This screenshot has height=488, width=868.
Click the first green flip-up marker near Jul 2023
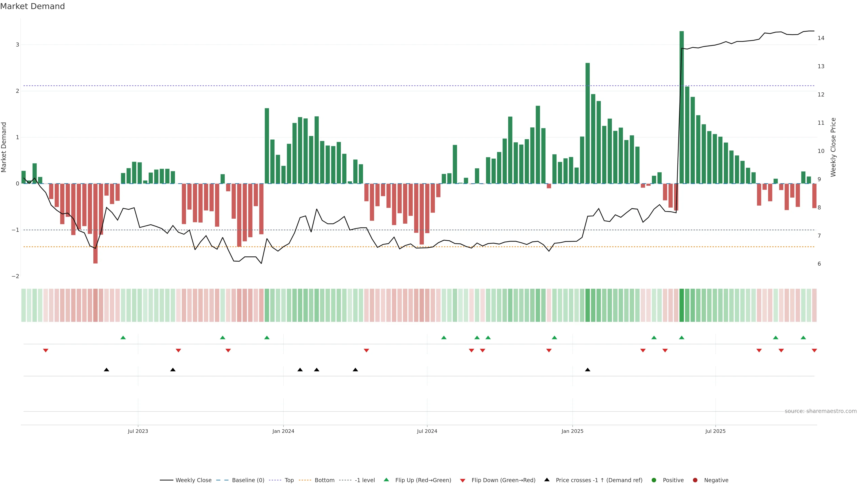point(123,338)
